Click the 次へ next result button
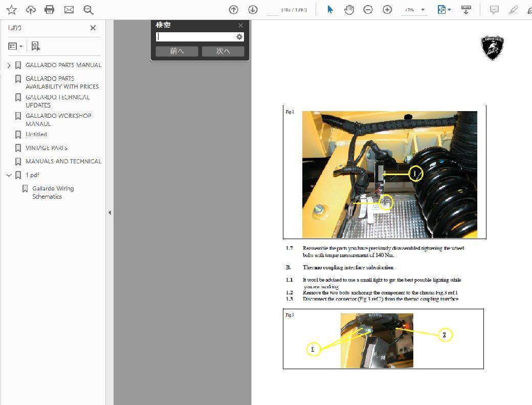This screenshot has height=405, width=532. (x=223, y=51)
